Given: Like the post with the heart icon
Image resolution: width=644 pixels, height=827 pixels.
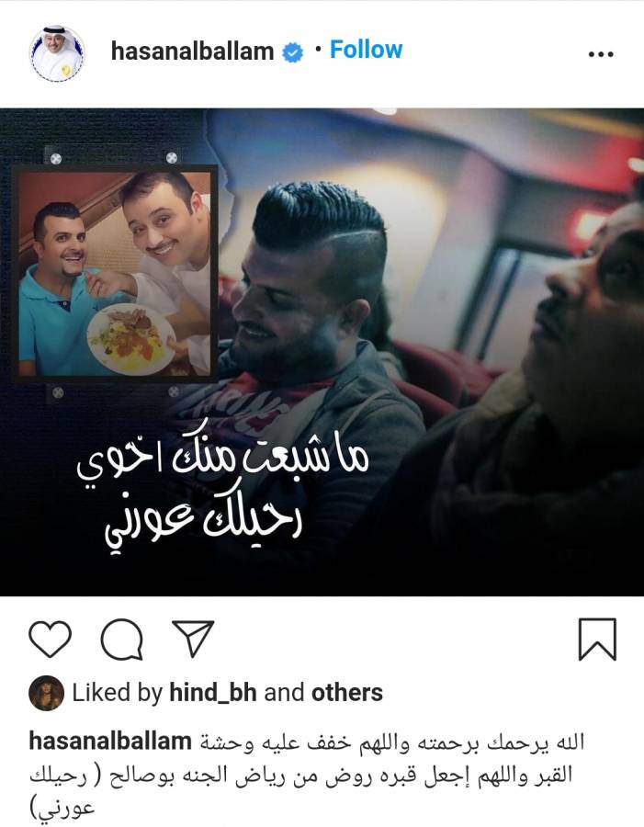Looking at the screenshot, I should pyautogui.click(x=51, y=640).
